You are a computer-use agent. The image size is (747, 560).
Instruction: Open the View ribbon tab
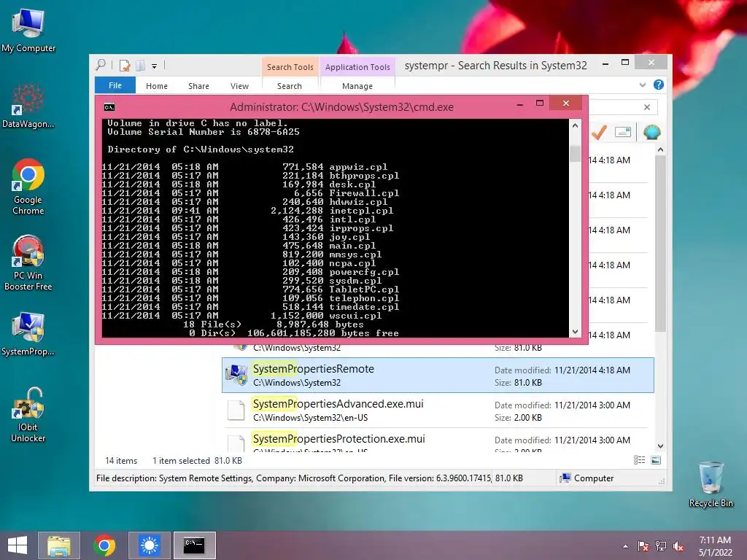tap(239, 86)
